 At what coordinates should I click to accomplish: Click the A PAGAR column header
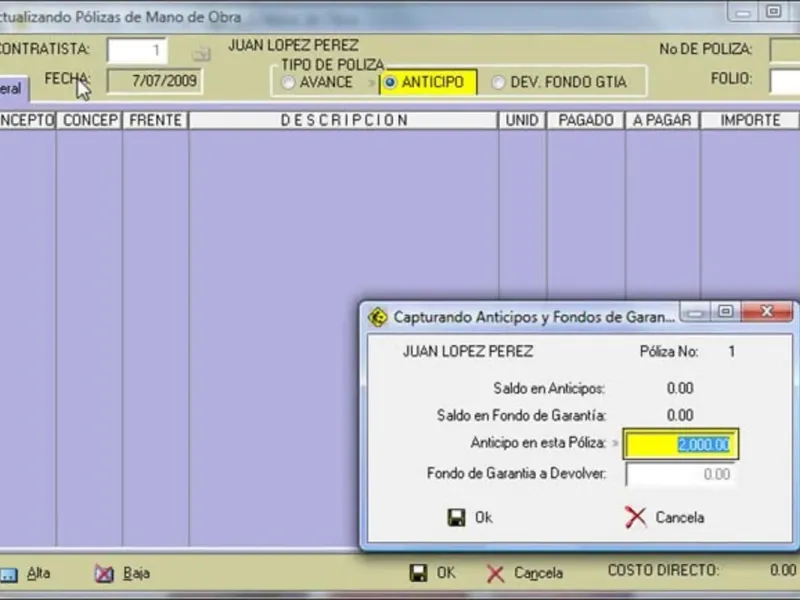[x=662, y=120]
